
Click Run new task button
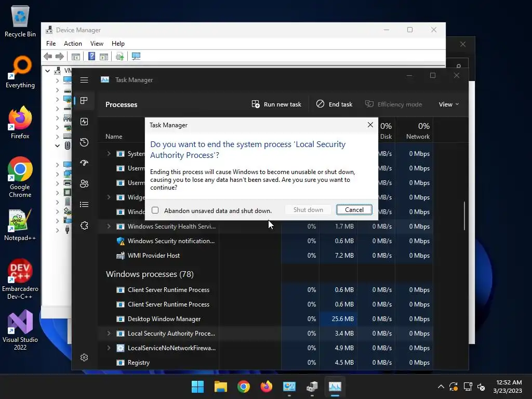point(276,104)
